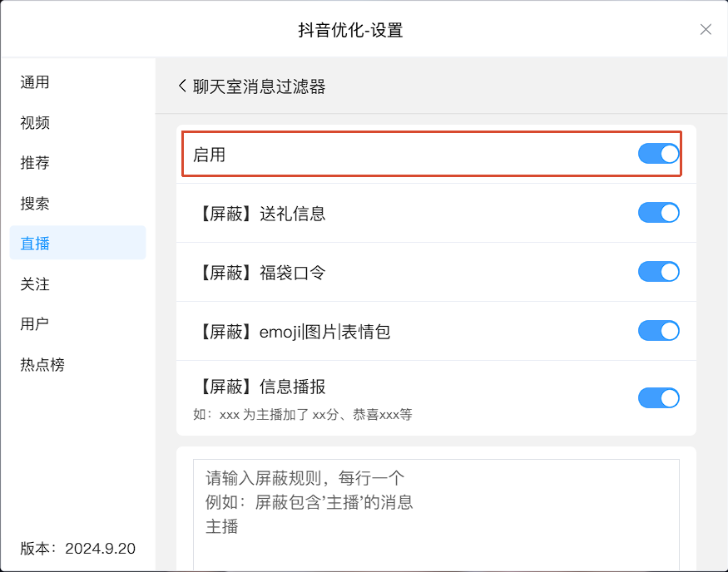
Task: Select the 直播 sidebar item
Action: (77, 243)
